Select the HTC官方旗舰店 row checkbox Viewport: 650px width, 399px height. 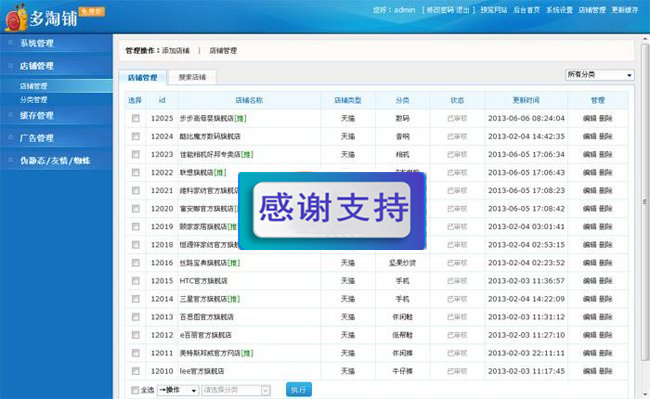point(136,281)
